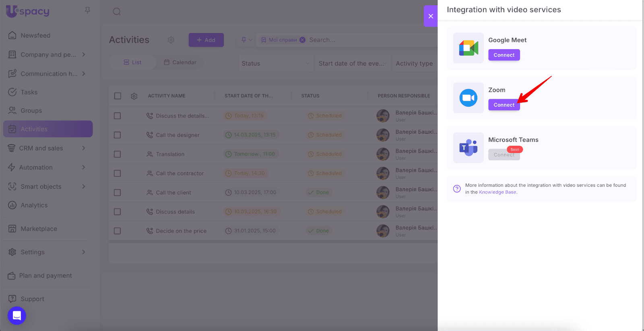Check the Call the client row checkbox

pyautogui.click(x=118, y=192)
